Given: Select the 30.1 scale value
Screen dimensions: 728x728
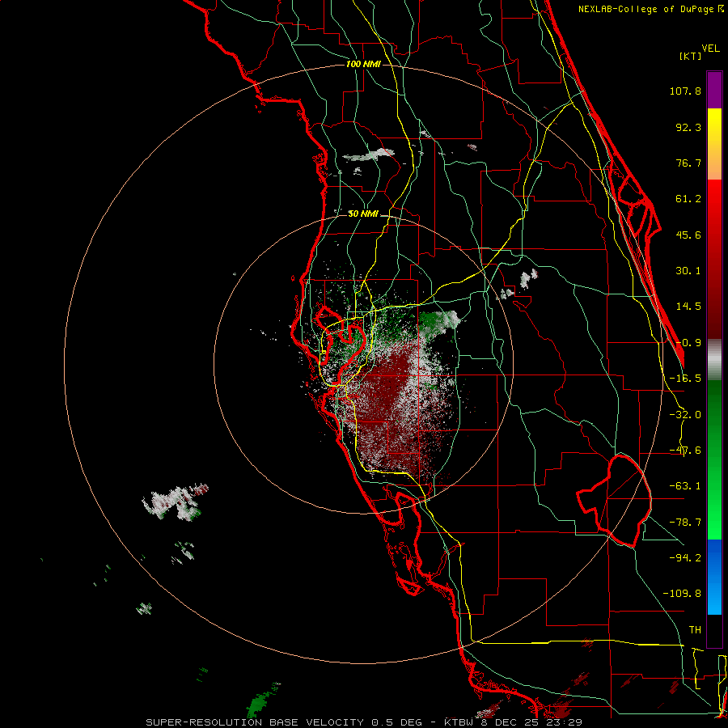Looking at the screenshot, I should tap(688, 271).
